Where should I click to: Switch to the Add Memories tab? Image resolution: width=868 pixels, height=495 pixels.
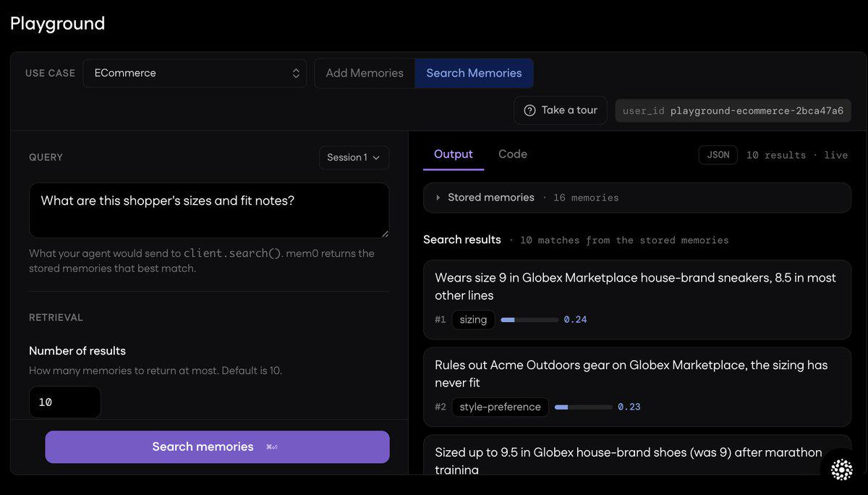pos(365,73)
